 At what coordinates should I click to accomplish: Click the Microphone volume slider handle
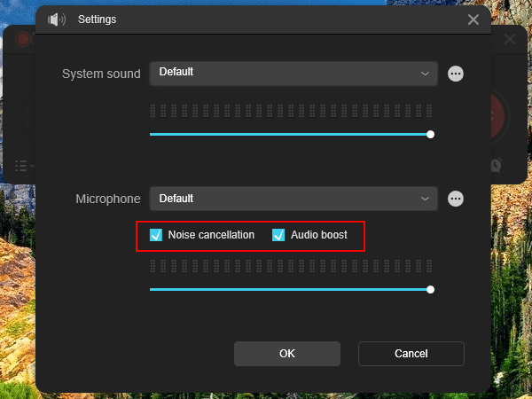[x=430, y=290]
